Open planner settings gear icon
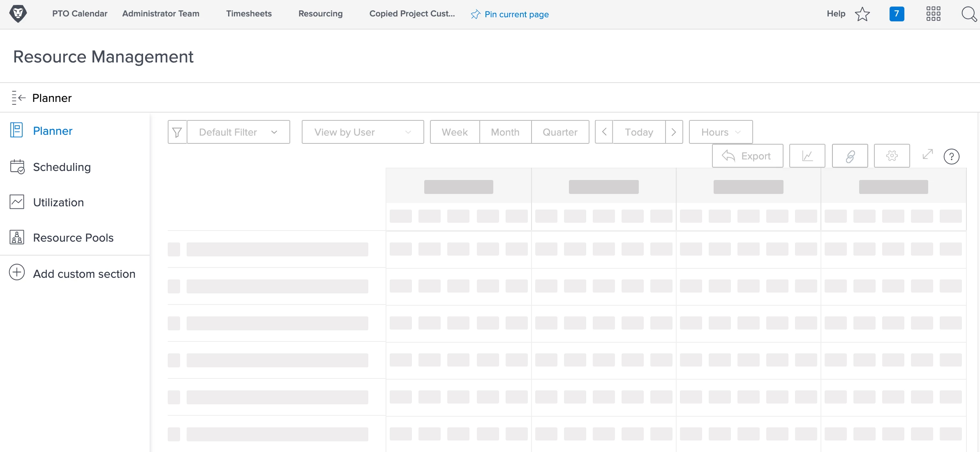Screen dimensions: 980x452 [892, 156]
